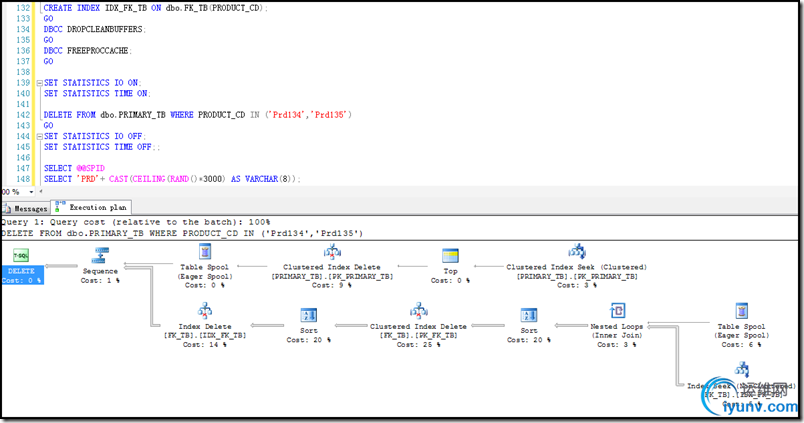Click the [FK_TB].[IDX_FK_TB] label under Index Delete
The width and height of the screenshot is (804, 423).
click(205, 335)
